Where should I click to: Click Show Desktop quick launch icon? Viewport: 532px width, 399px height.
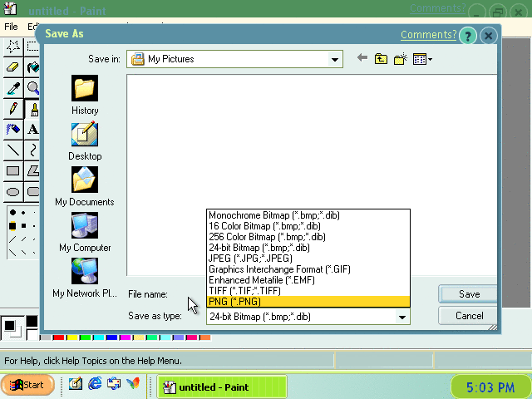point(76,384)
